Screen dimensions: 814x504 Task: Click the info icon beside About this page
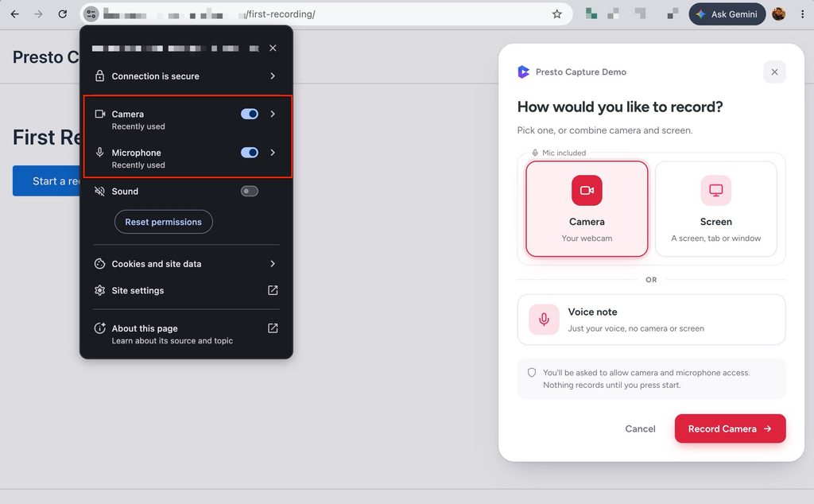tap(99, 328)
